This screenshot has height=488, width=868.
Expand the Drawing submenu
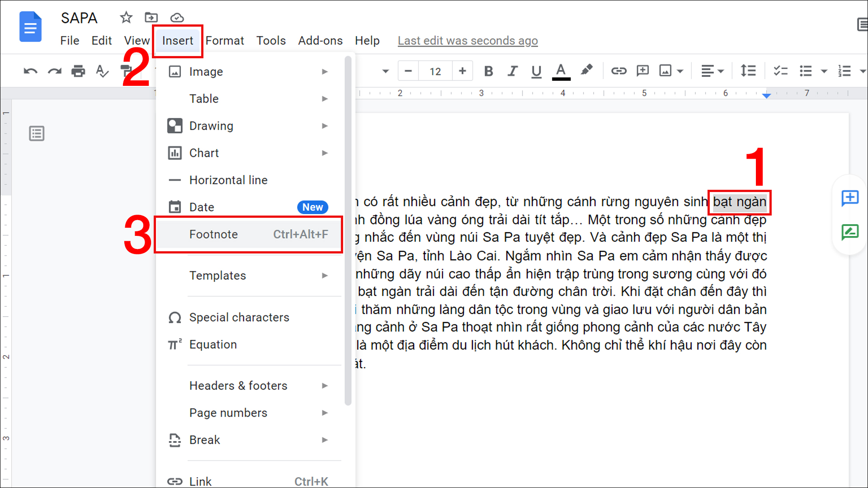click(x=325, y=126)
